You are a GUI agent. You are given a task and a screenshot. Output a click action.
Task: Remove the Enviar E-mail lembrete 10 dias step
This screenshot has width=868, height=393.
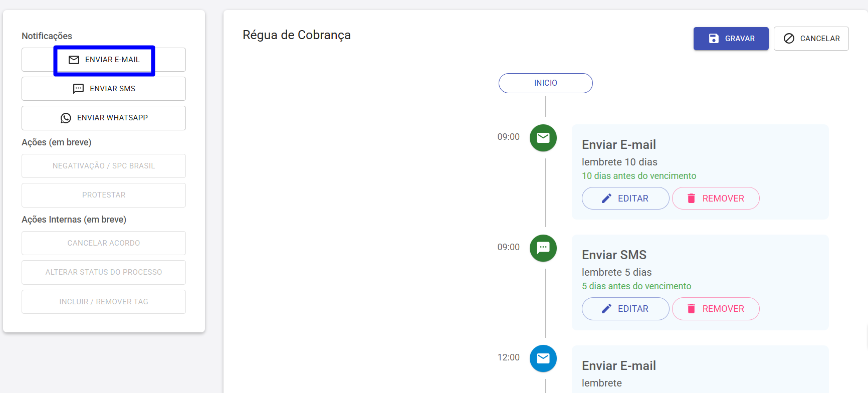point(716,199)
